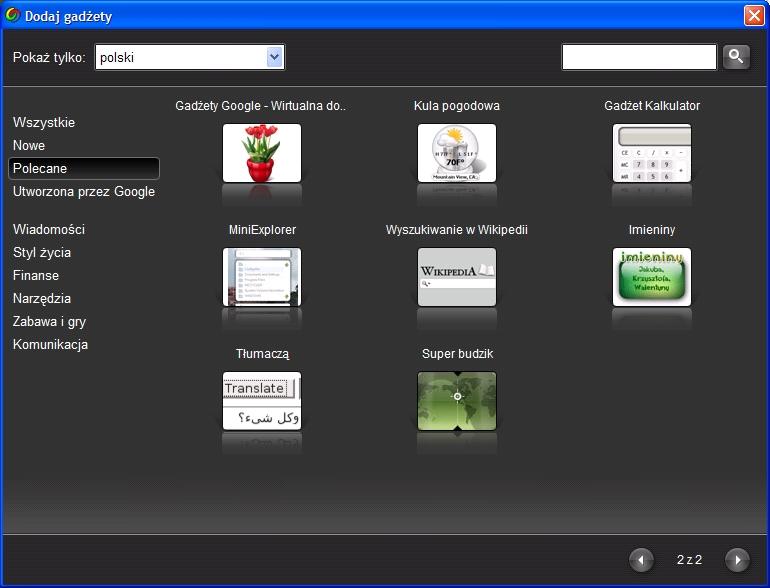
Task: Browse the Zabawa i gry category
Action: [x=49, y=322]
